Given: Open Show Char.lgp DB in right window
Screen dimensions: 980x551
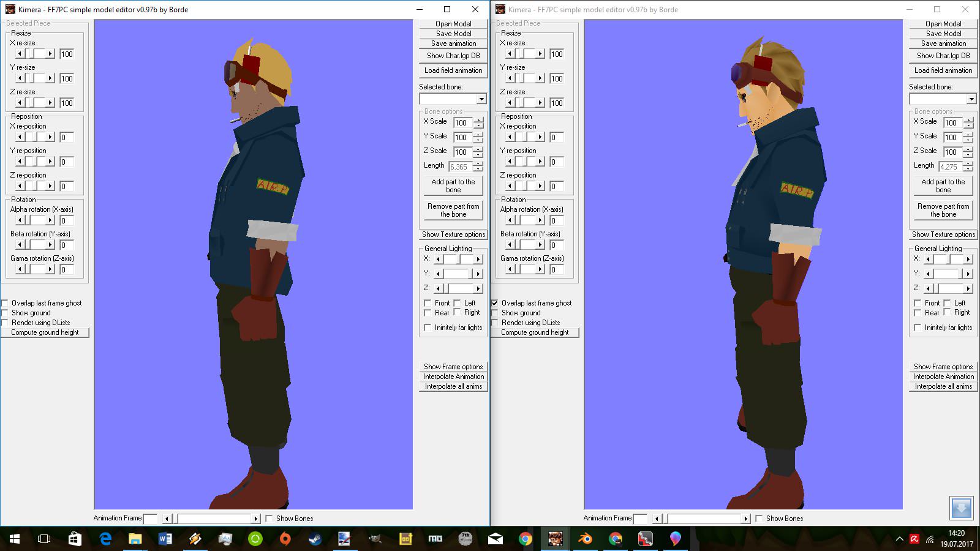Looking at the screenshot, I should [943, 56].
